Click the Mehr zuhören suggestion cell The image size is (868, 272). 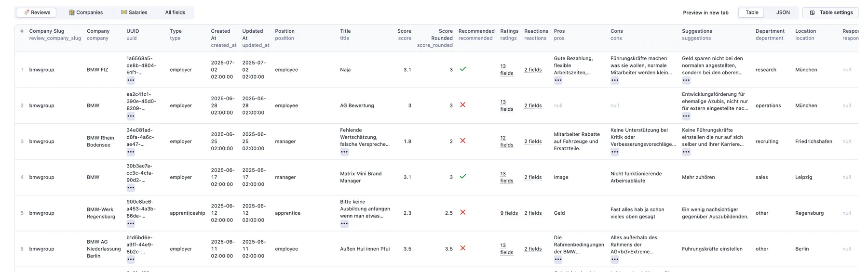point(698,177)
